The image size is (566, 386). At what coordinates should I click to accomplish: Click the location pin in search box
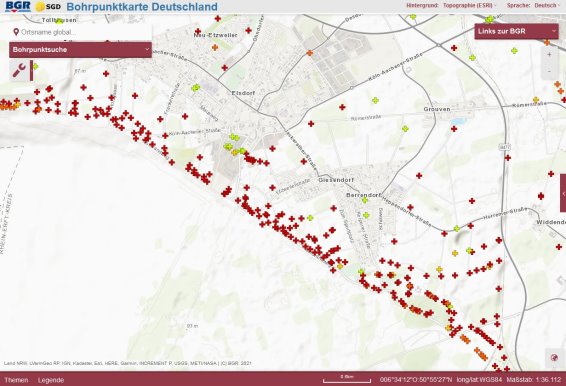pyautogui.click(x=16, y=32)
